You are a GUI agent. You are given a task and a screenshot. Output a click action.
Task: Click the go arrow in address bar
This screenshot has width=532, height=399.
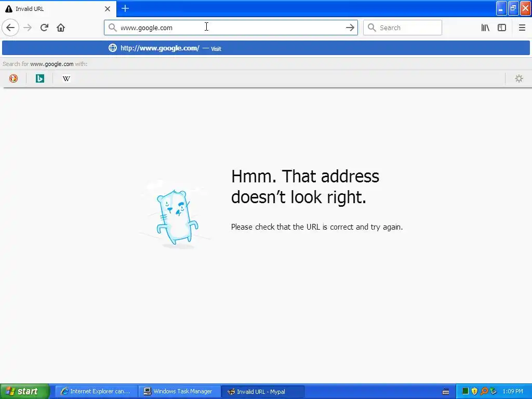point(350,28)
